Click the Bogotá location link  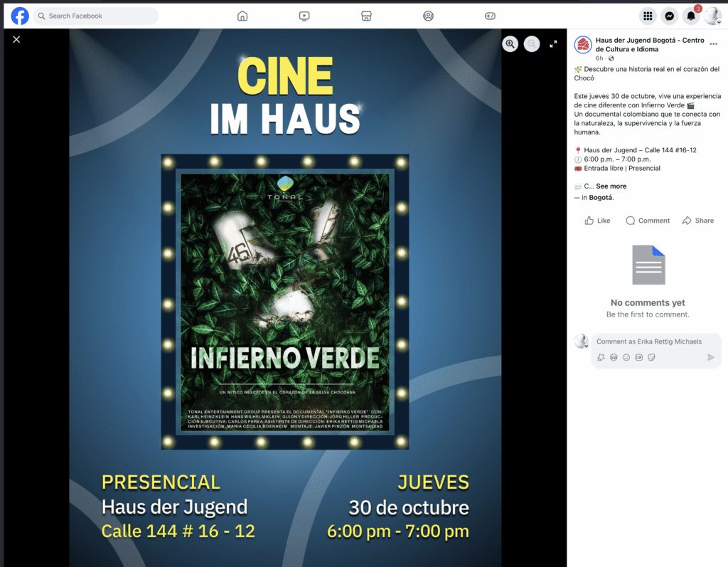[x=601, y=198]
